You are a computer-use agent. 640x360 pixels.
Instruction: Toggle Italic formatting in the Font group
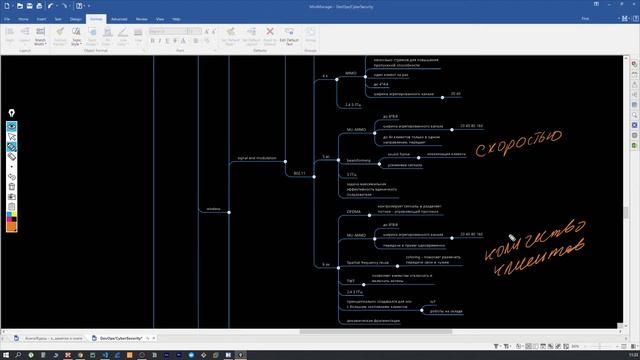160,41
